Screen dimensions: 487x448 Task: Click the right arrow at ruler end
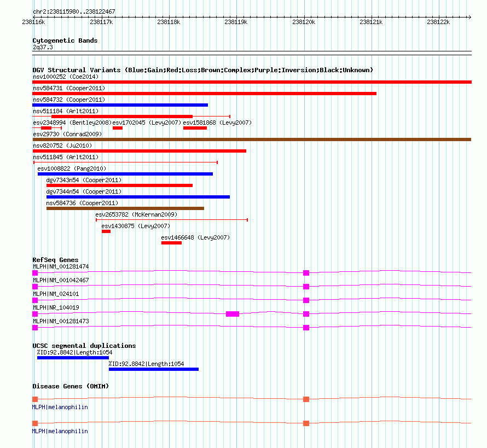pyautogui.click(x=469, y=17)
